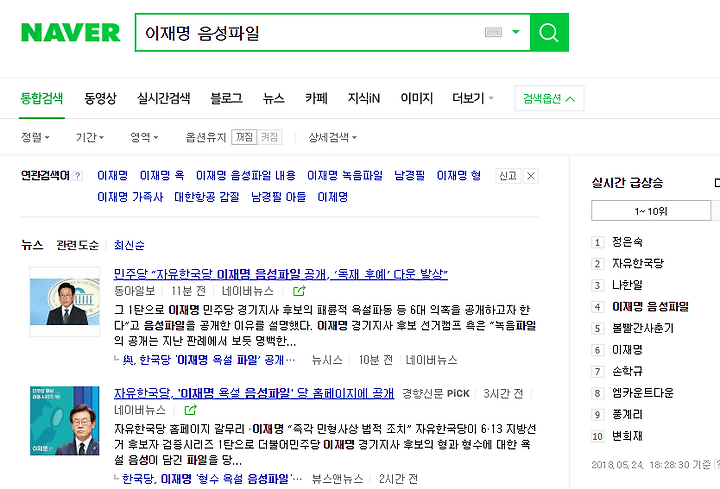Click trending keyword 풍계리

[x=627, y=415]
